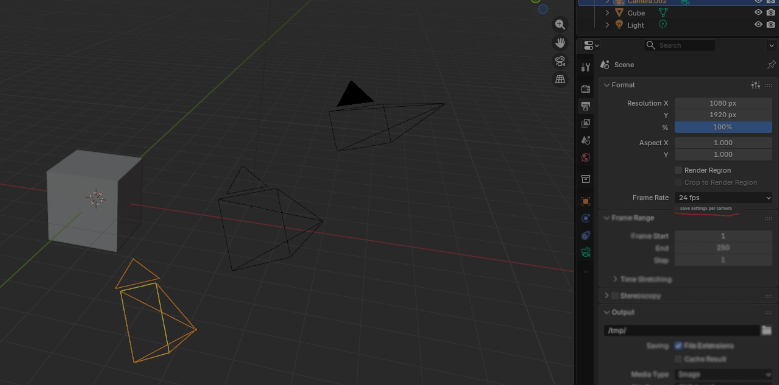Image resolution: width=779 pixels, height=385 pixels.
Task: Click the Aspect X 1.000 field
Action: point(723,143)
